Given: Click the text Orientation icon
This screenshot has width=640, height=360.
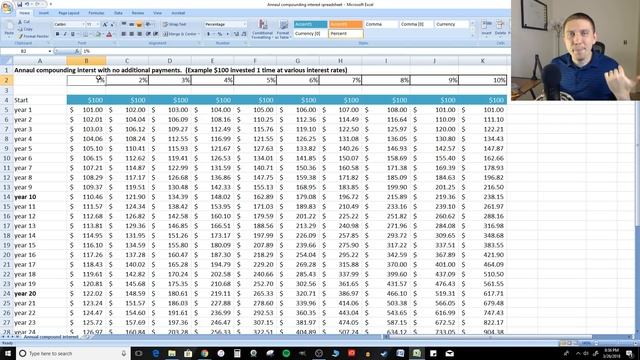Looking at the screenshot, I should click(149, 24).
